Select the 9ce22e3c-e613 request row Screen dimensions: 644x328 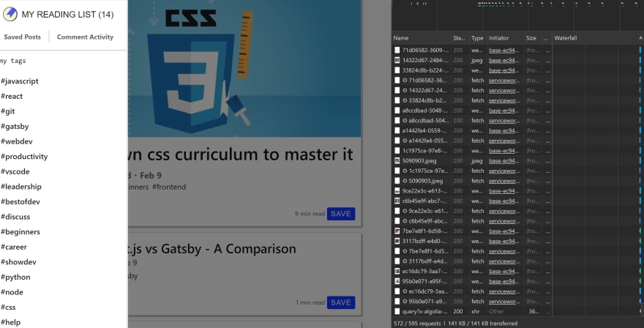click(x=517, y=190)
